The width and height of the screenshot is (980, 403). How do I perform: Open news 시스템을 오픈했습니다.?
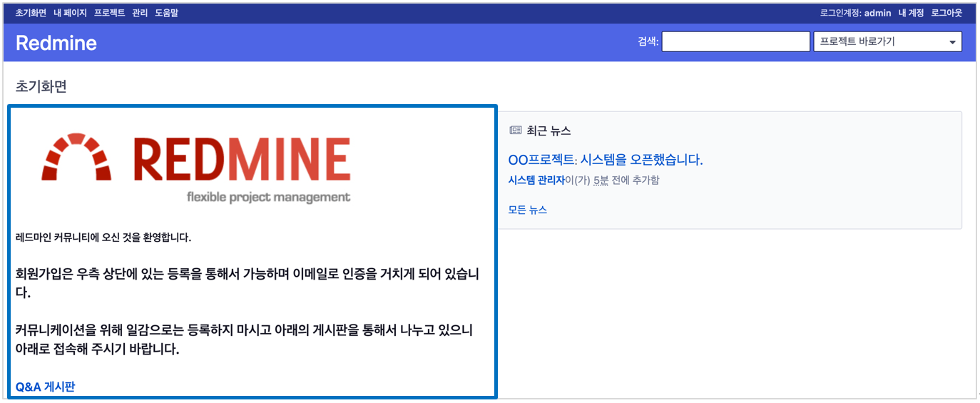[641, 160]
